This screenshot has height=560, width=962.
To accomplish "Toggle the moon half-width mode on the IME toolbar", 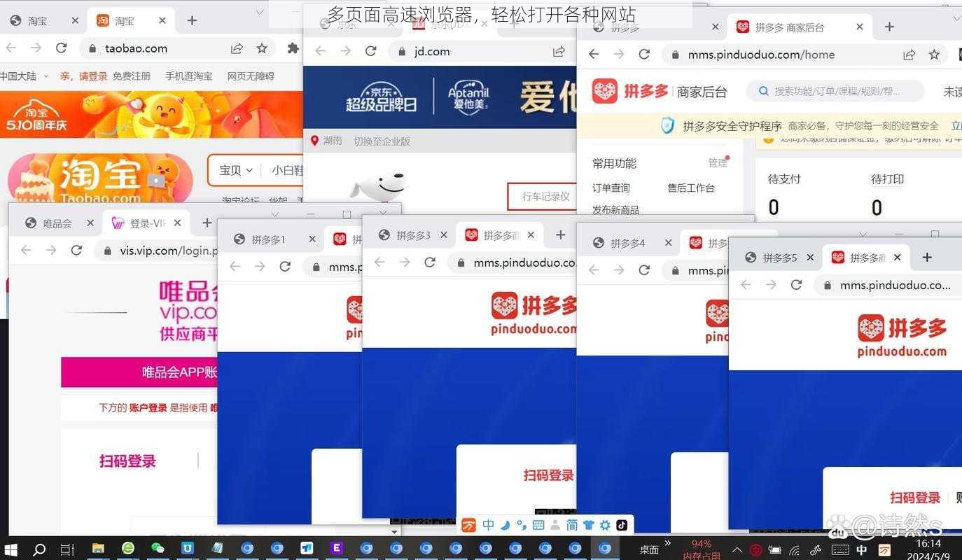I will (505, 525).
